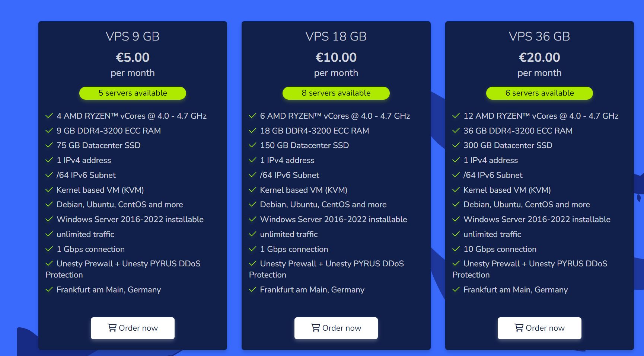Click the cart icon in VPS 18 GB order button
644x356 pixels.
click(315, 328)
